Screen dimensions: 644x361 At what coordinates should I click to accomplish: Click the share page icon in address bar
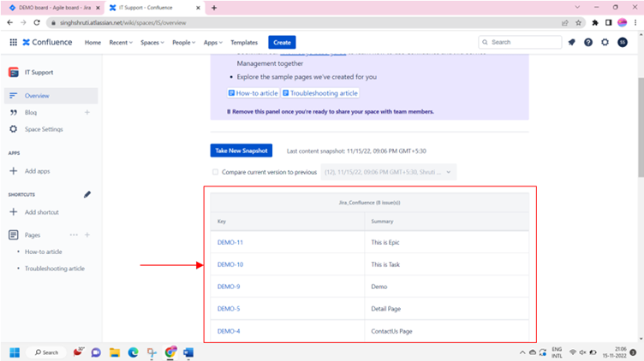pos(565,23)
